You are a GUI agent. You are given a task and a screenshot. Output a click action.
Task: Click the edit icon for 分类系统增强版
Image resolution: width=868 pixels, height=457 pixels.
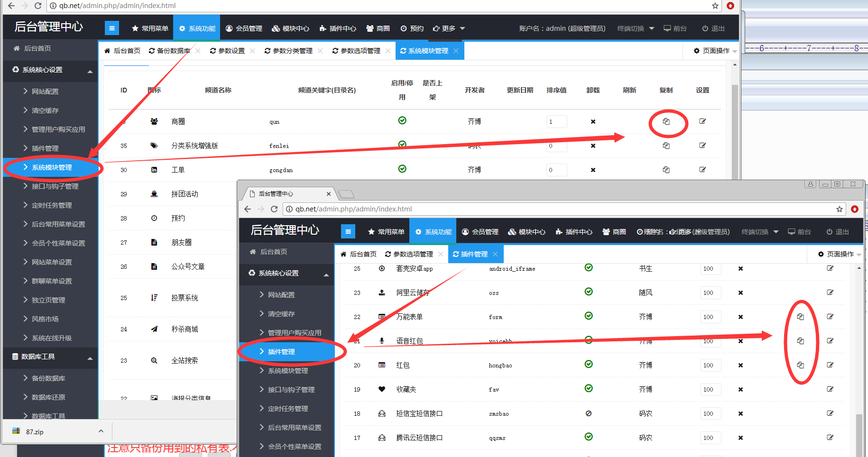pos(702,146)
